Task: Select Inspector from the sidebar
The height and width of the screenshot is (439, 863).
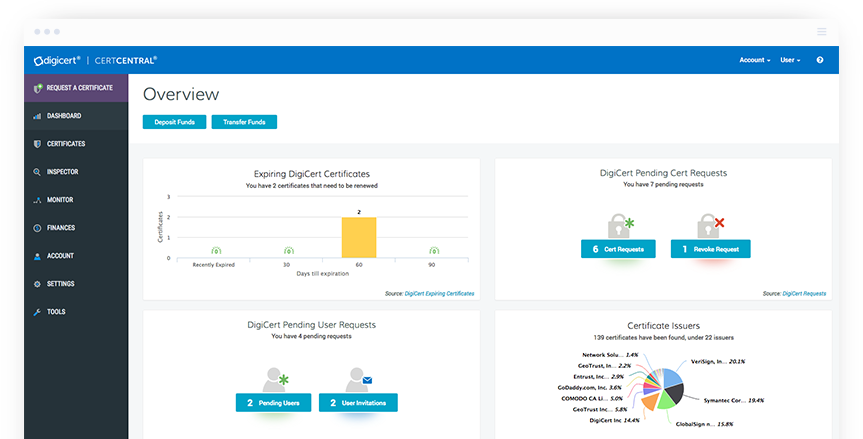Action: click(x=76, y=172)
